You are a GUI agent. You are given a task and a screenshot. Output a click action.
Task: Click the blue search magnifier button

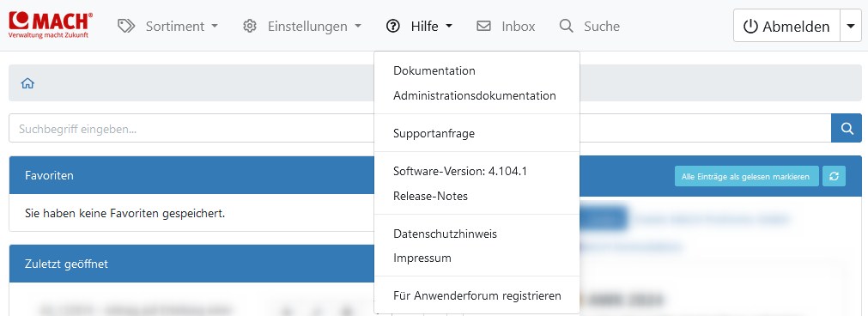point(847,129)
